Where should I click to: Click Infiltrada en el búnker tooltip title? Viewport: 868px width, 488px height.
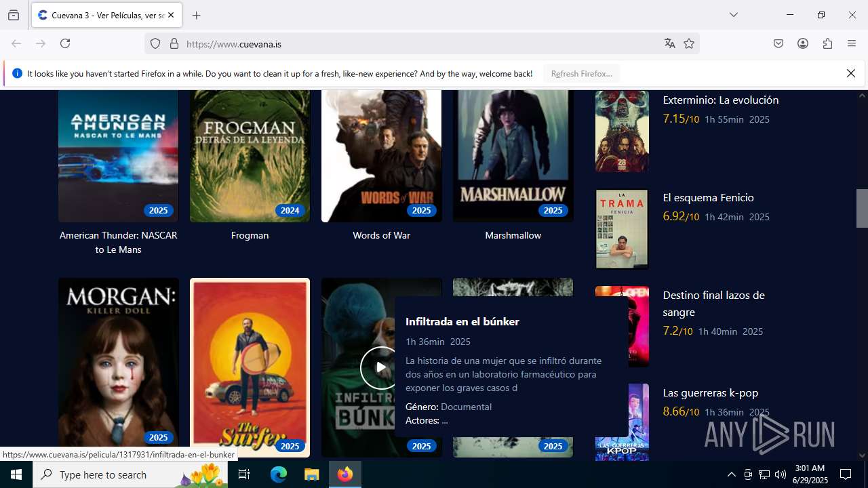coord(462,321)
